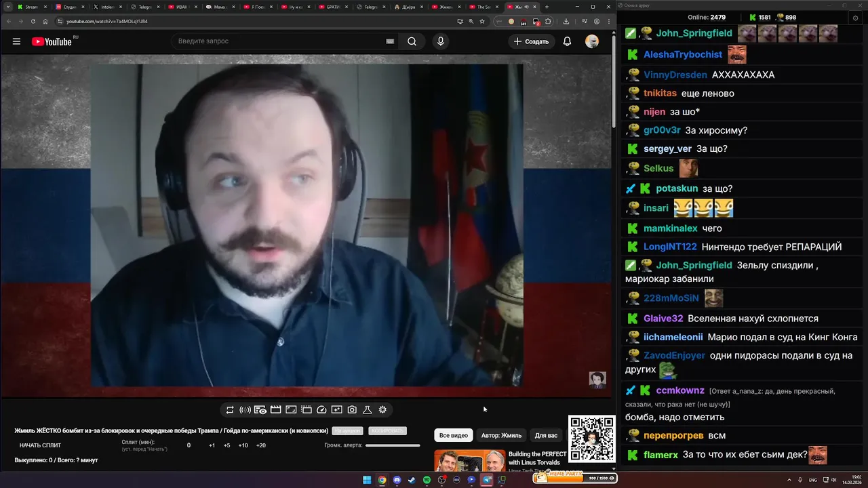Open the on-screen keyboard in search box
This screenshot has width=868, height=488.
click(x=390, y=41)
